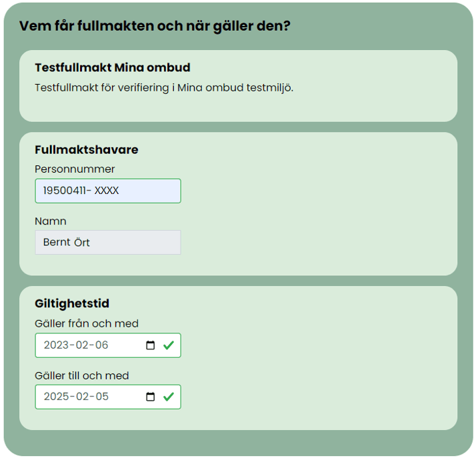476x458 pixels.
Task: Click the Fullmaktshavare section heading
Action: [x=87, y=150]
